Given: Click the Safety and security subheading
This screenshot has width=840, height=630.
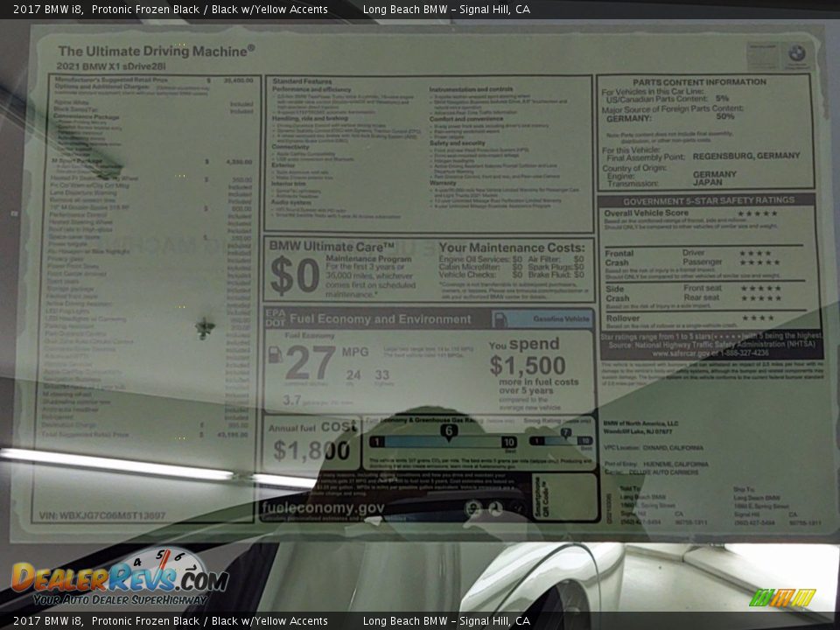Looking at the screenshot, I should pos(457,143).
